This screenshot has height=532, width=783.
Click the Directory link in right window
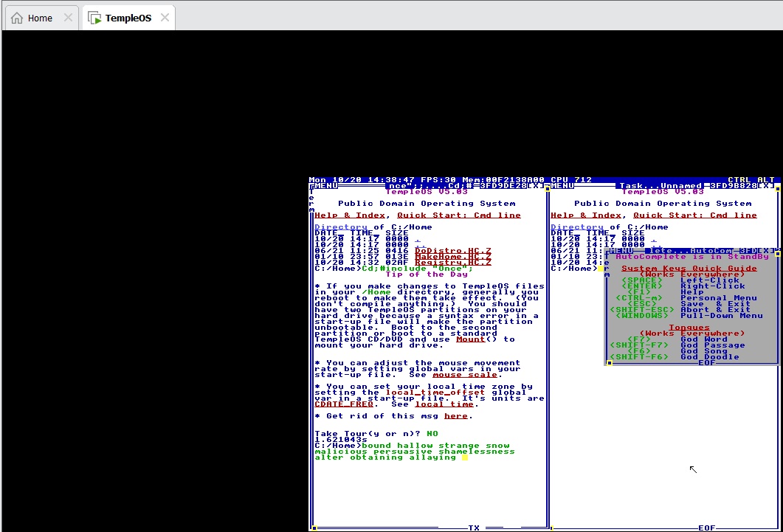(x=577, y=227)
